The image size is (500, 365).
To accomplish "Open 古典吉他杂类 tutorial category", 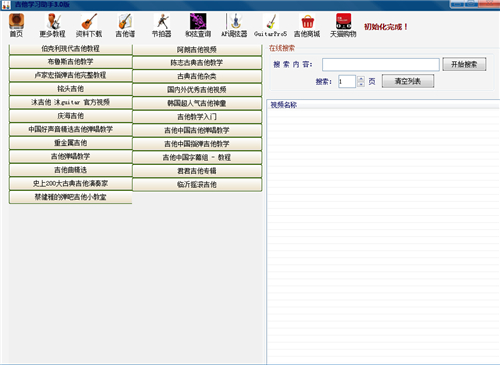I will click(x=197, y=76).
